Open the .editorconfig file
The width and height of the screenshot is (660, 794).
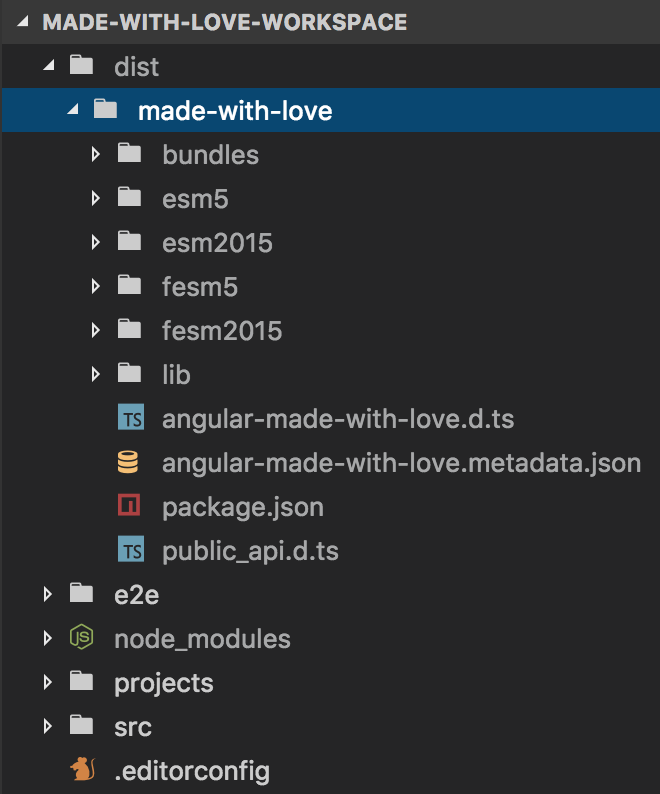pyautogui.click(x=192, y=771)
